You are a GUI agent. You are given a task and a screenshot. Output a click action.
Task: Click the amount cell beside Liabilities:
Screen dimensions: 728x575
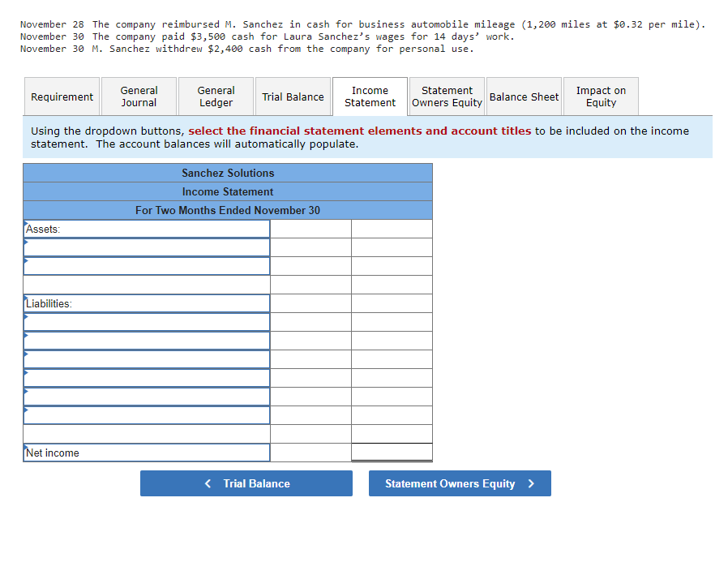pyautogui.click(x=310, y=303)
